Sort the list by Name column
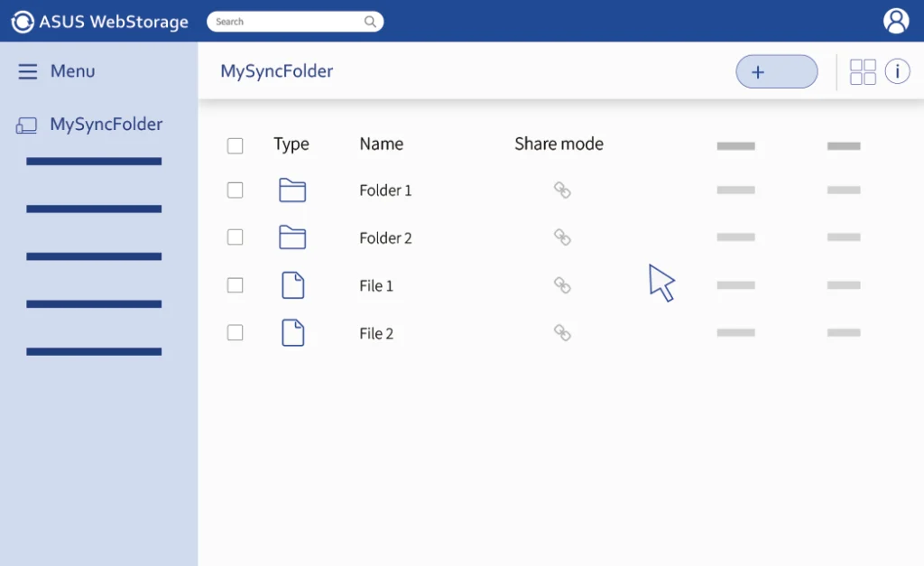Screen dimensions: 924x566 381,144
